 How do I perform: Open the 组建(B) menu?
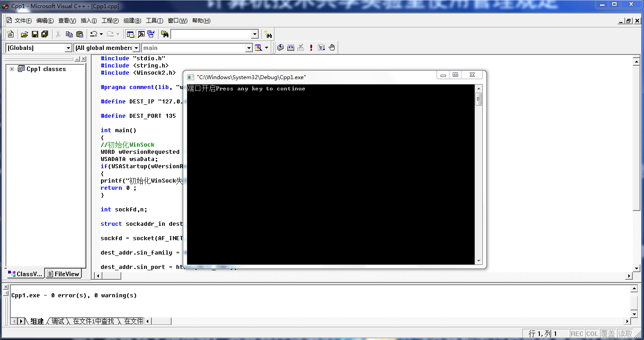pyautogui.click(x=132, y=21)
